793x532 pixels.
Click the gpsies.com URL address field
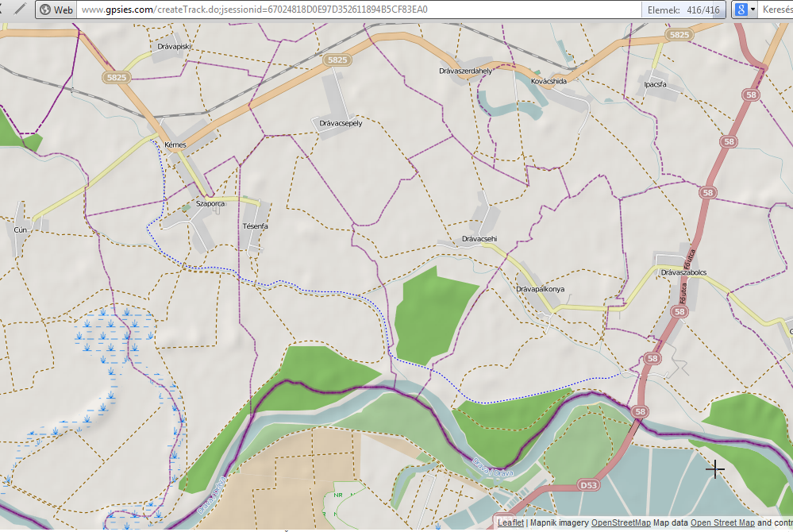tap(357, 10)
